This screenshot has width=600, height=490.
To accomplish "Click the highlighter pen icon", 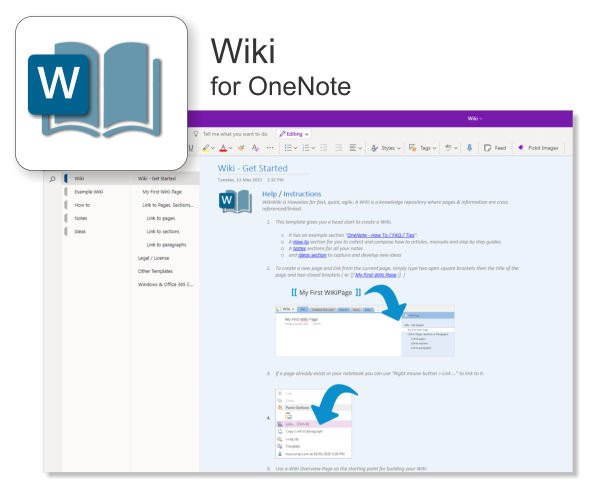I will [x=206, y=148].
